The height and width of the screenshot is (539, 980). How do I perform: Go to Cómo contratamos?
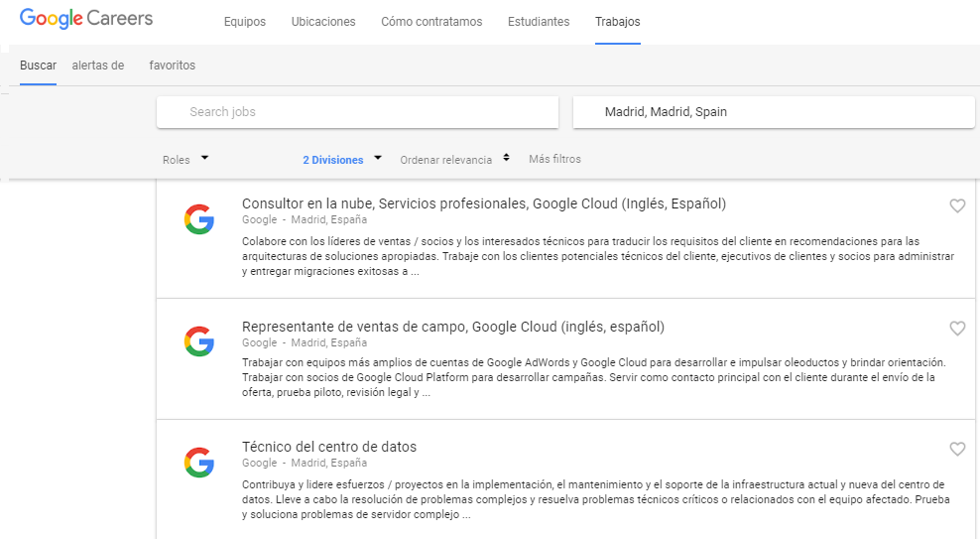point(431,21)
